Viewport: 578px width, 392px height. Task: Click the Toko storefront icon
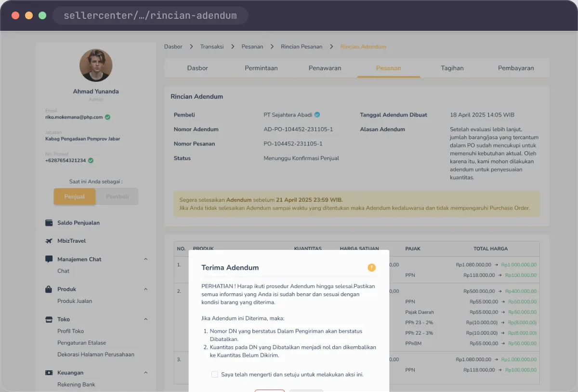49,319
